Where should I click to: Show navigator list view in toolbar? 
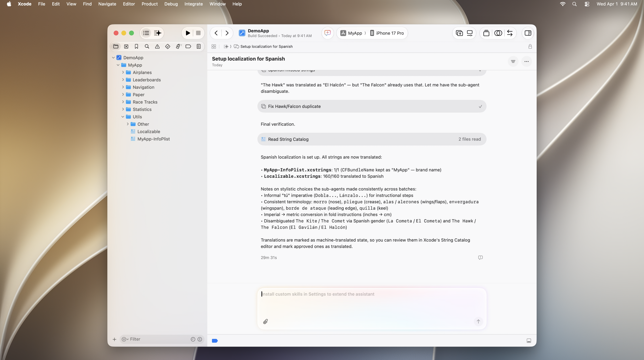(146, 33)
